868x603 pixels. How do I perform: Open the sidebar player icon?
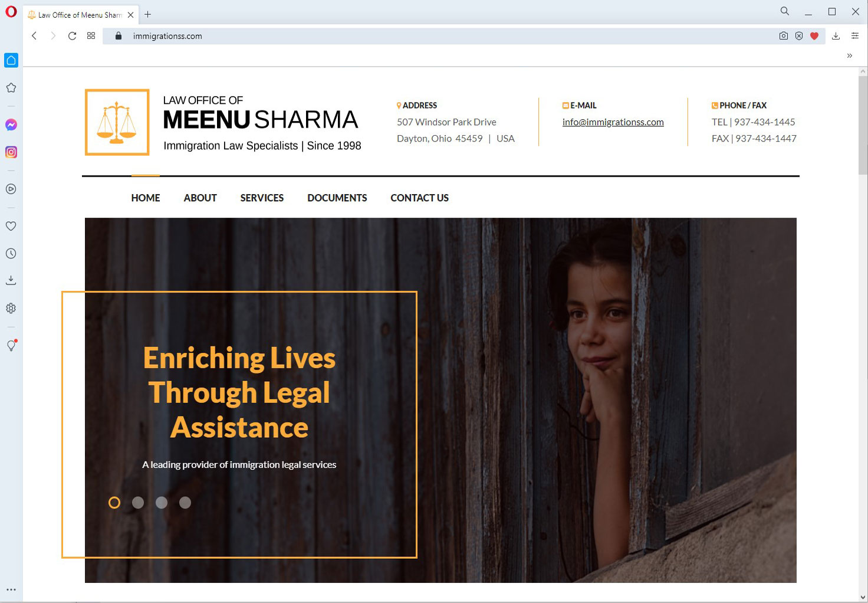point(11,189)
